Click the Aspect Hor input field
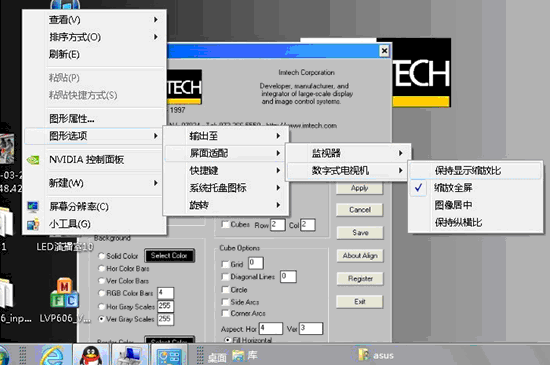 (x=270, y=329)
